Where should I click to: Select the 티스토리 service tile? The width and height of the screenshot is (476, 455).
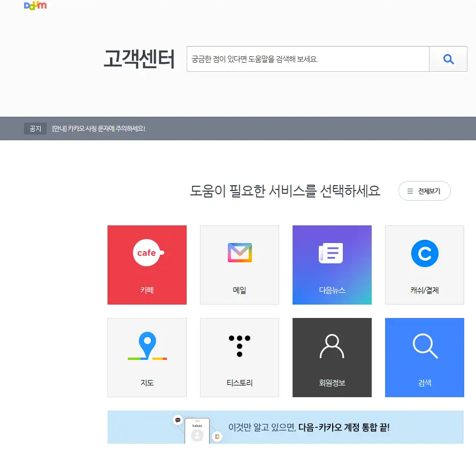click(x=240, y=358)
